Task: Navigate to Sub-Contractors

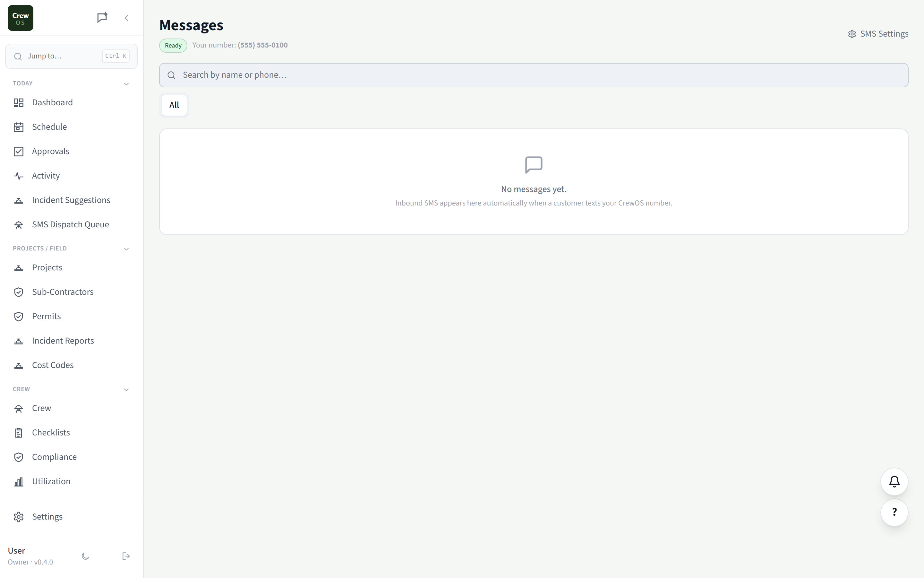Action: click(72, 292)
